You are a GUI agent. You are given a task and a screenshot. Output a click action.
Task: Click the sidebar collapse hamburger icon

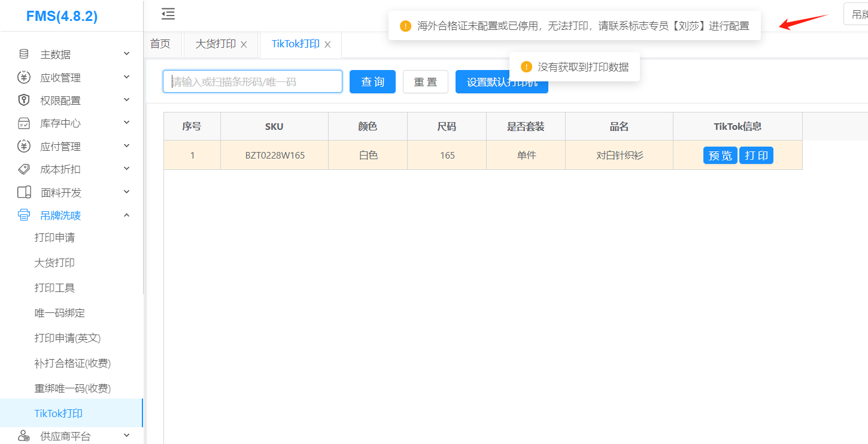168,14
